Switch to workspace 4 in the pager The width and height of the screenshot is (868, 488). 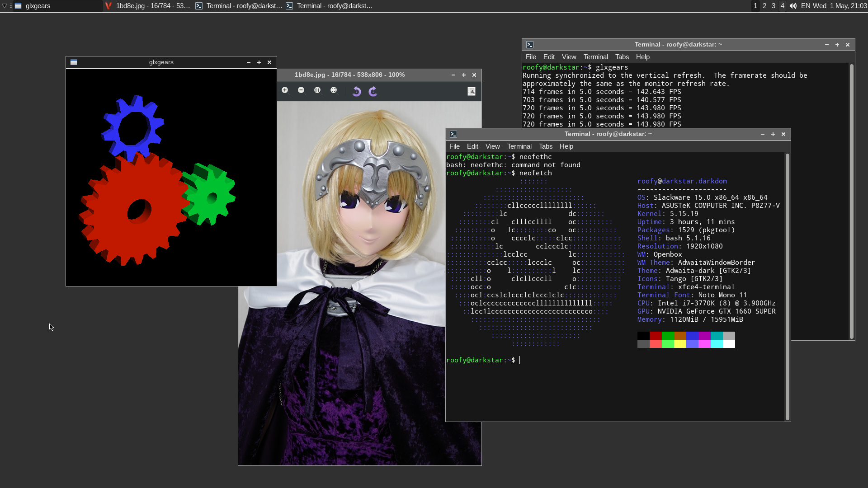(x=783, y=6)
